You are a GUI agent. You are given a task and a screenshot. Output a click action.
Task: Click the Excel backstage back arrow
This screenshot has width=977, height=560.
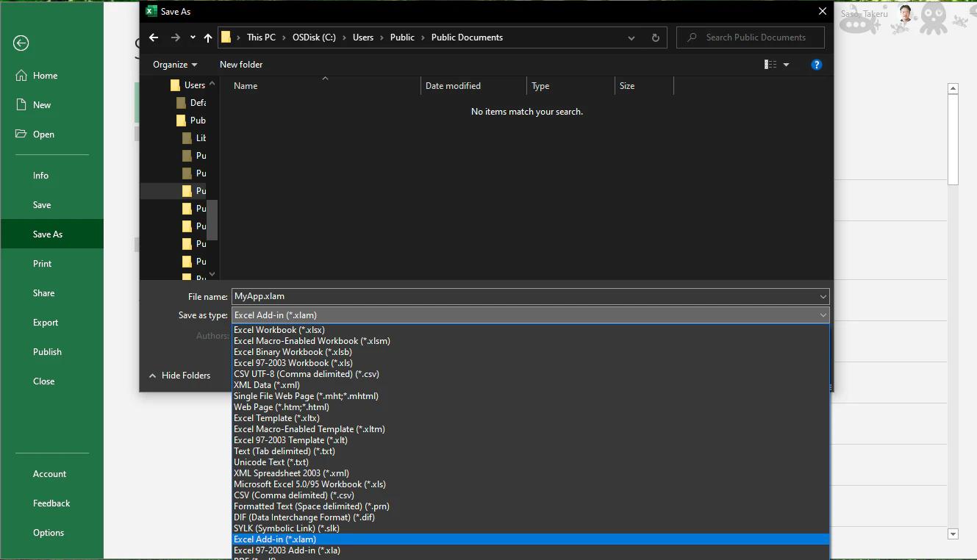(21, 43)
